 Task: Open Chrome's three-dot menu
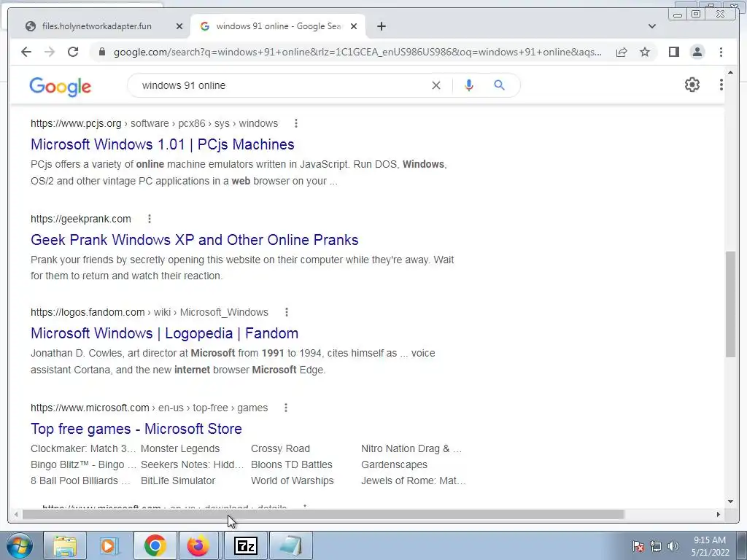[721, 52]
